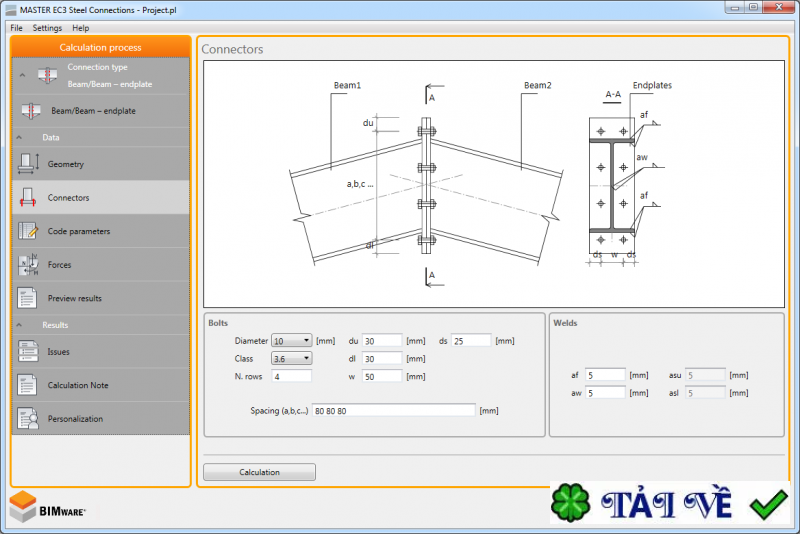Select the Connectors icon

click(27, 197)
